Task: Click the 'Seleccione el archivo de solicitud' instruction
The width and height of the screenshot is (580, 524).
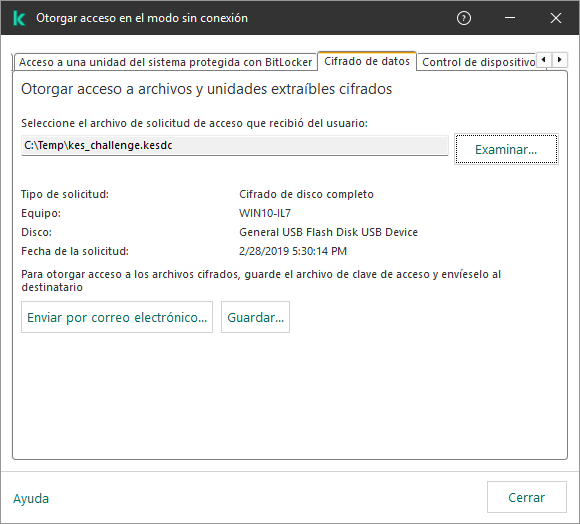Action: tap(195, 123)
